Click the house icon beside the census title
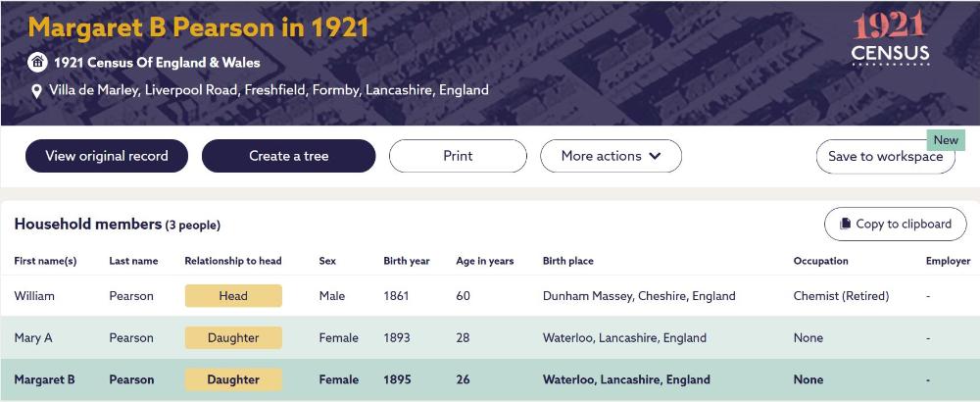Screen dimensions: 980x402 point(37,63)
